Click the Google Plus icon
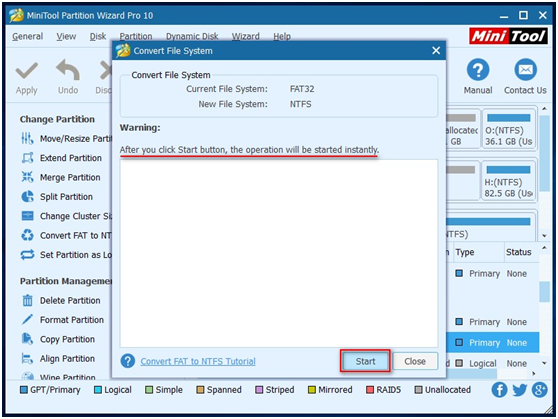Screen dimensions: 558x419 (539, 390)
